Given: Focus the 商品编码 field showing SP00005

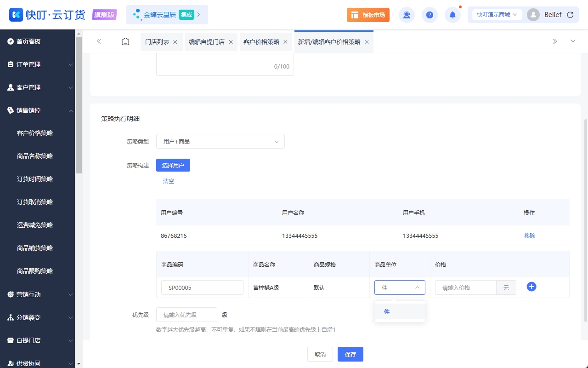Looking at the screenshot, I should click(202, 287).
